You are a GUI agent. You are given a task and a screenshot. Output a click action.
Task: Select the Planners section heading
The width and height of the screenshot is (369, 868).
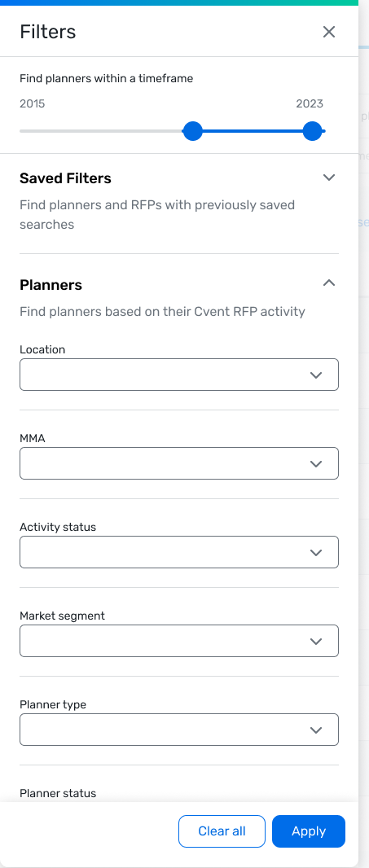click(x=51, y=285)
